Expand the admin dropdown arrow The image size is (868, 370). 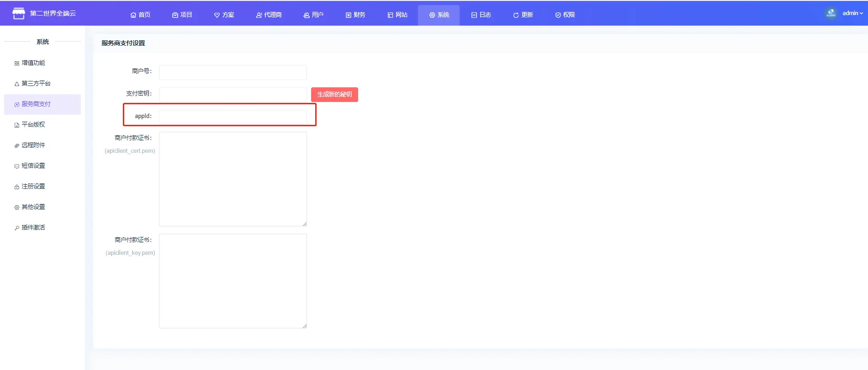[x=862, y=13]
